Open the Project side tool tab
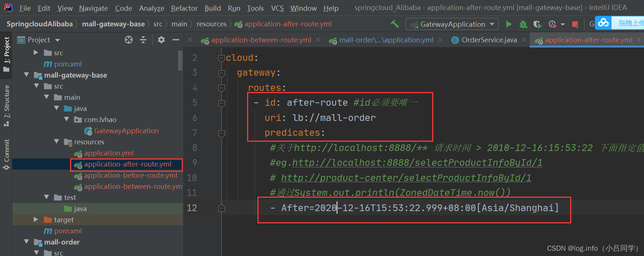Image resolution: width=644 pixels, height=256 pixels. 6,55
